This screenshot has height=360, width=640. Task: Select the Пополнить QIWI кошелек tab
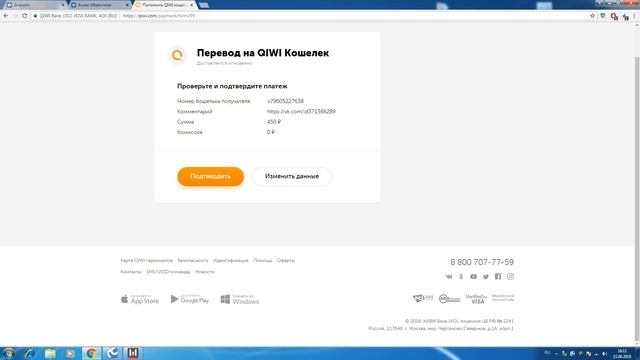coord(164,5)
